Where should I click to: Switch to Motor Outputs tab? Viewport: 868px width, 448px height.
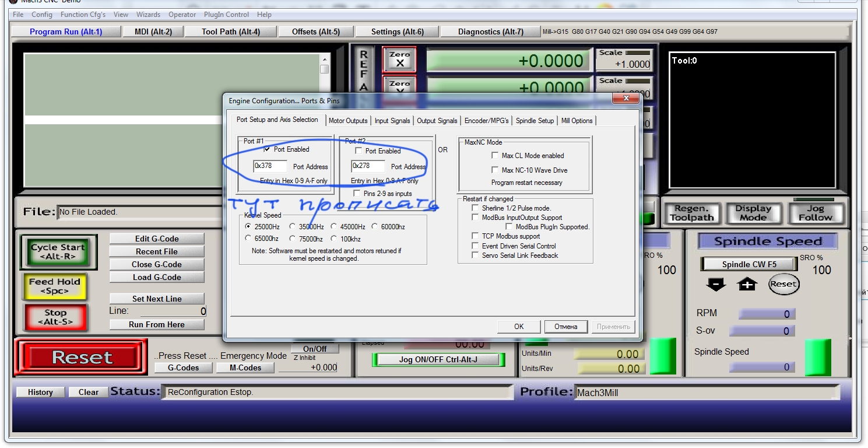(348, 121)
